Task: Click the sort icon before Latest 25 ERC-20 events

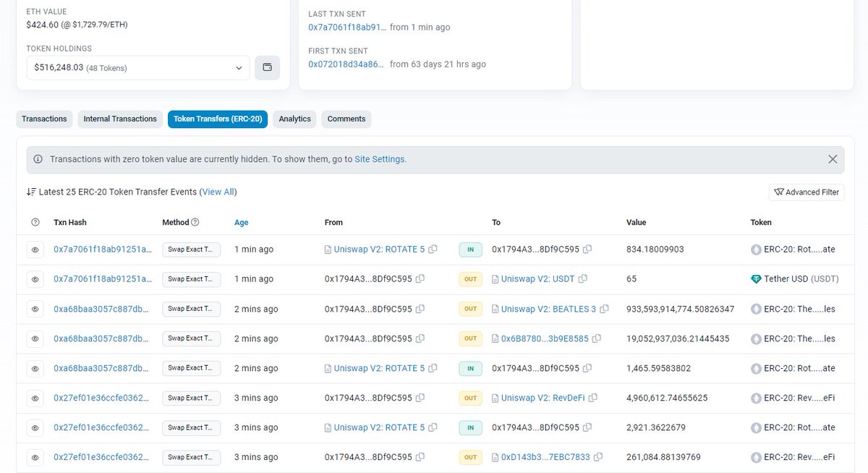Action: [31, 192]
